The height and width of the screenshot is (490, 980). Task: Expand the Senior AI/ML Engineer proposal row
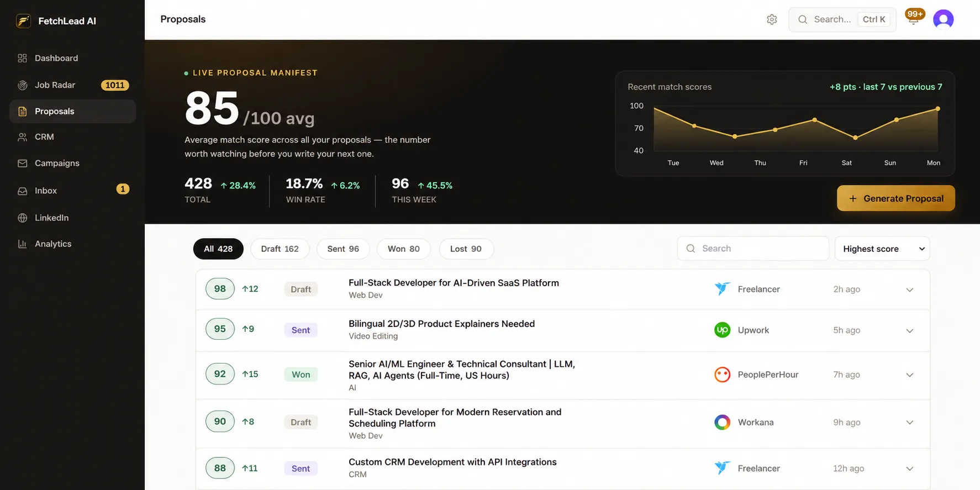pos(909,375)
